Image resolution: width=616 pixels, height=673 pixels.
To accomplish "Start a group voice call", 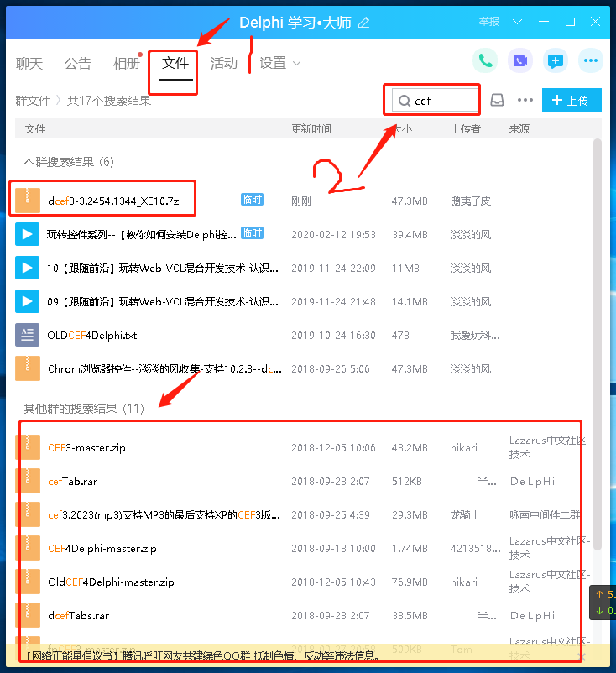I will point(485,60).
